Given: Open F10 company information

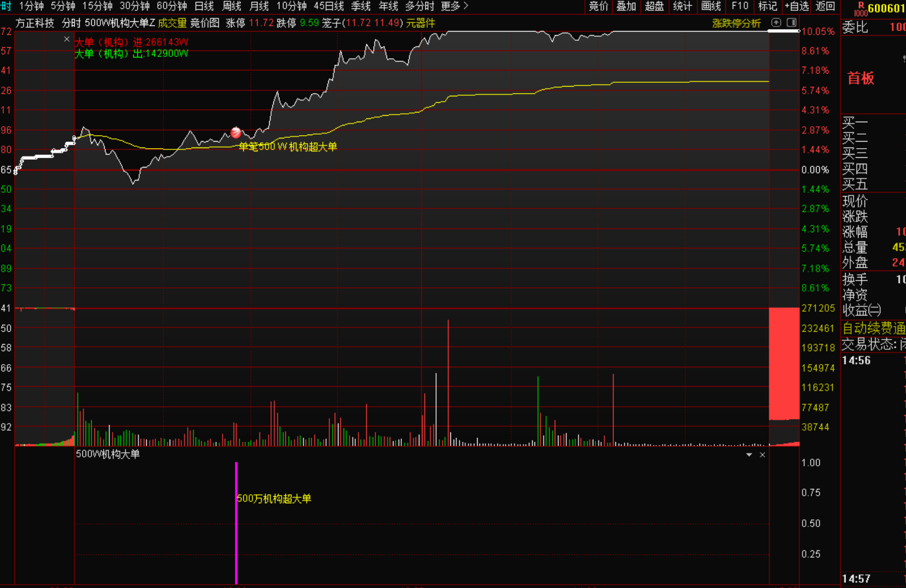Looking at the screenshot, I should tap(740, 6).
